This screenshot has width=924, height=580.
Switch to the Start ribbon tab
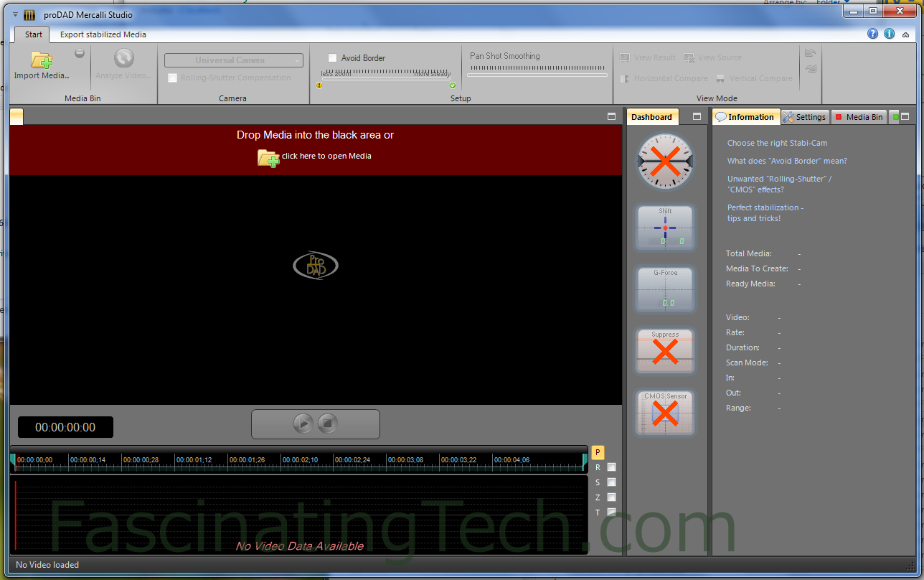(x=33, y=34)
